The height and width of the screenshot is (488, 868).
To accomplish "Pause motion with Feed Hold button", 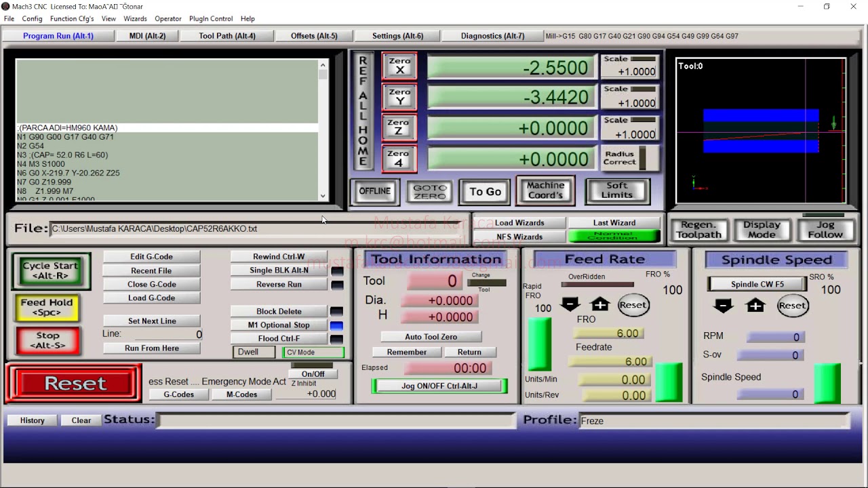I will tap(47, 308).
